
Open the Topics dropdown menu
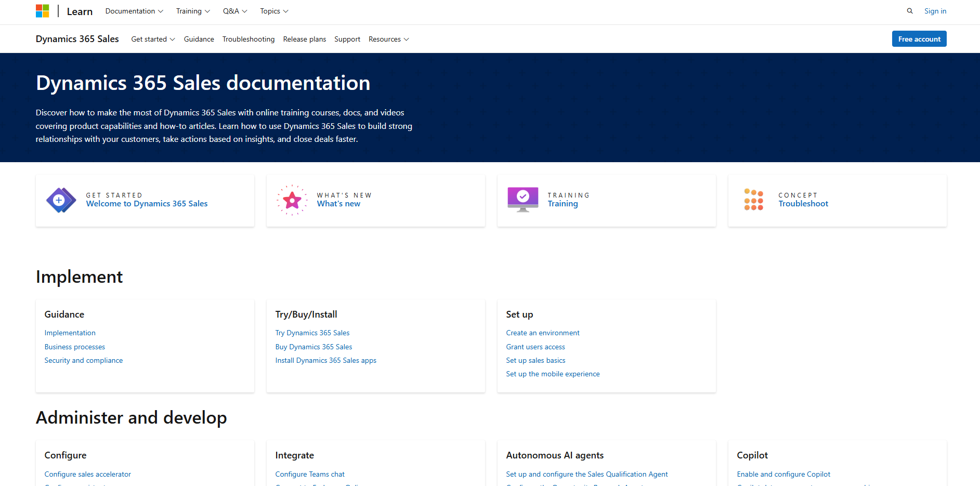click(x=274, y=11)
